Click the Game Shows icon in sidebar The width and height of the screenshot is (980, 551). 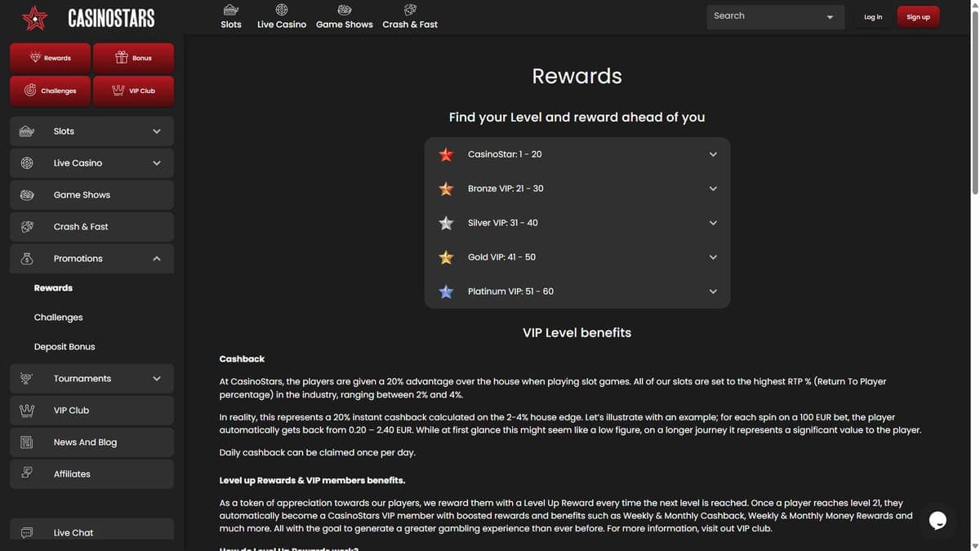tap(27, 194)
